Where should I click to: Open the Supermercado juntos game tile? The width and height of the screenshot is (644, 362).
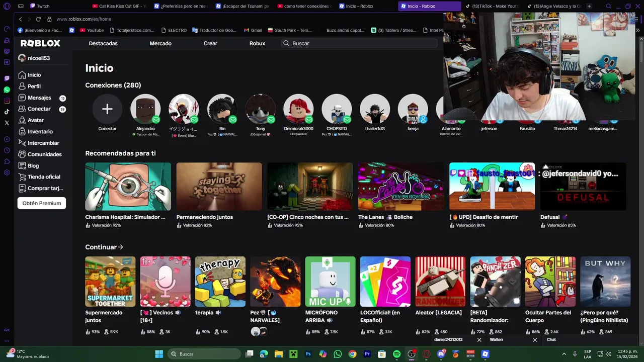pyautogui.click(x=110, y=282)
